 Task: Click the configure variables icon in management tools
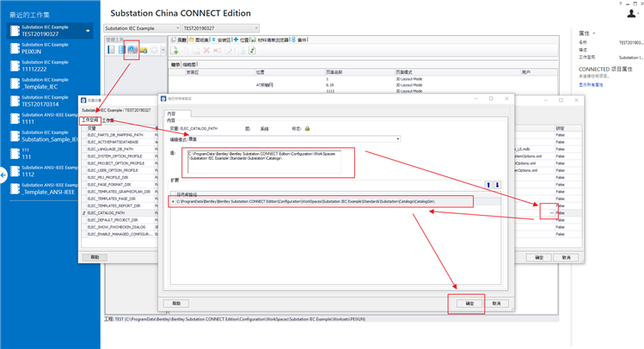132,50
